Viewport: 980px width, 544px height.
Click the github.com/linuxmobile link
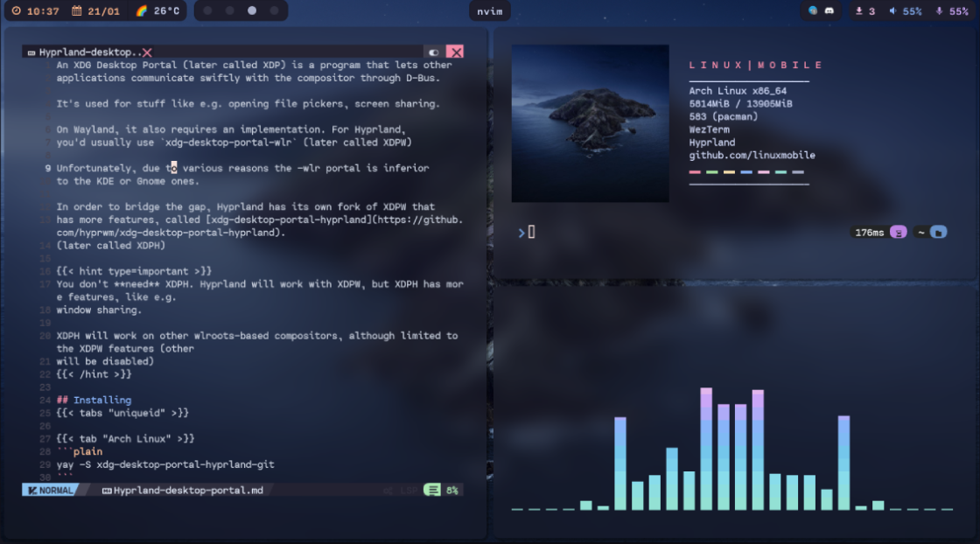(752, 155)
